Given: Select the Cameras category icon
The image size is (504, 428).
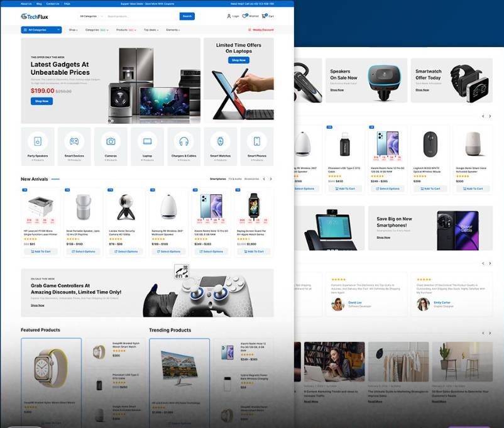Looking at the screenshot, I should click(x=111, y=141).
